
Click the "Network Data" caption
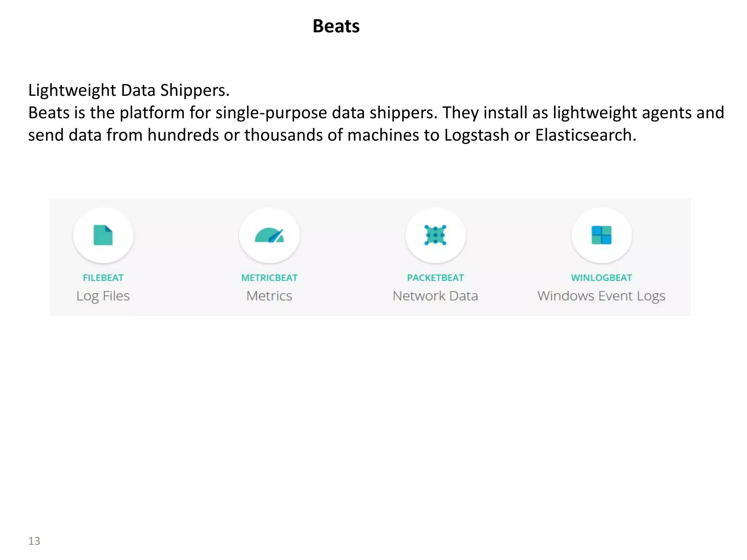point(435,296)
